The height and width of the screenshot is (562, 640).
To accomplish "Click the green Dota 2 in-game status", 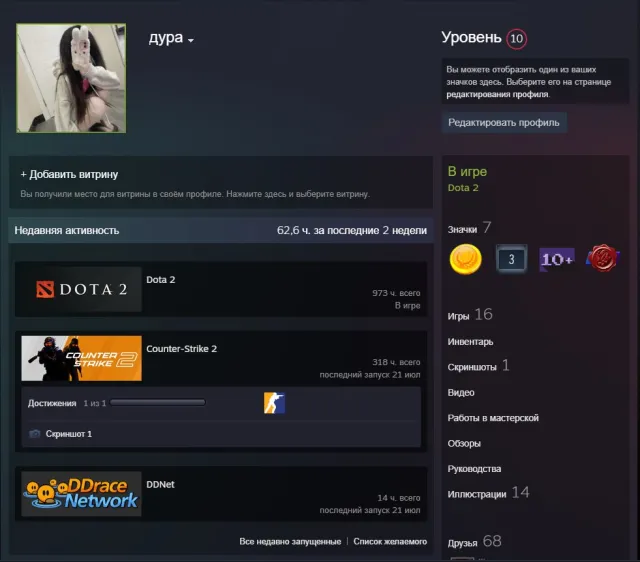I will 463,188.
